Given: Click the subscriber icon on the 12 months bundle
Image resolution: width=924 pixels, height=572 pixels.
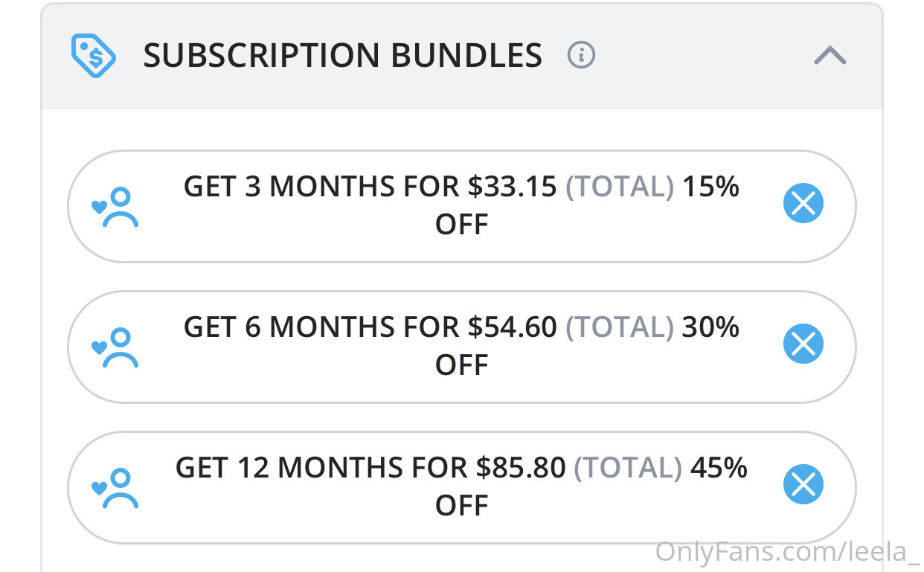Looking at the screenshot, I should (115, 488).
